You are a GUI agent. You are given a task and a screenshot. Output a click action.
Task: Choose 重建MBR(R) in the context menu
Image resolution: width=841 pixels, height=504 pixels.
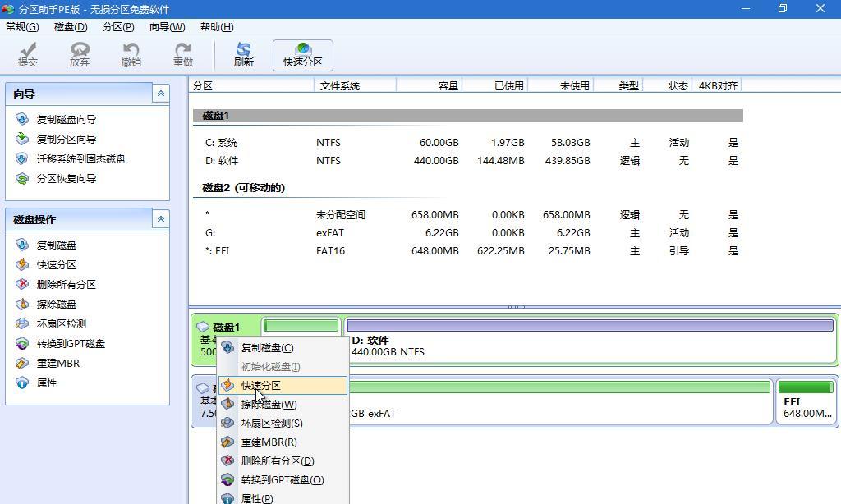[x=283, y=442]
